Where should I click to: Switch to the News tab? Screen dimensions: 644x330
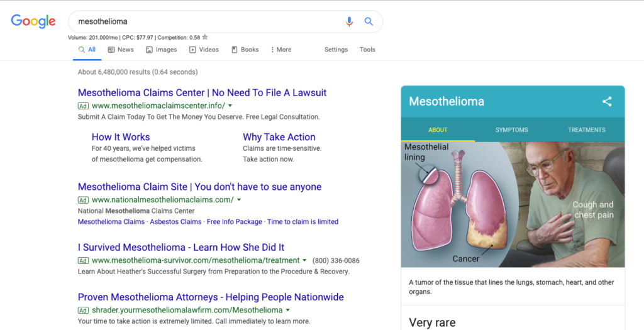pyautogui.click(x=121, y=50)
